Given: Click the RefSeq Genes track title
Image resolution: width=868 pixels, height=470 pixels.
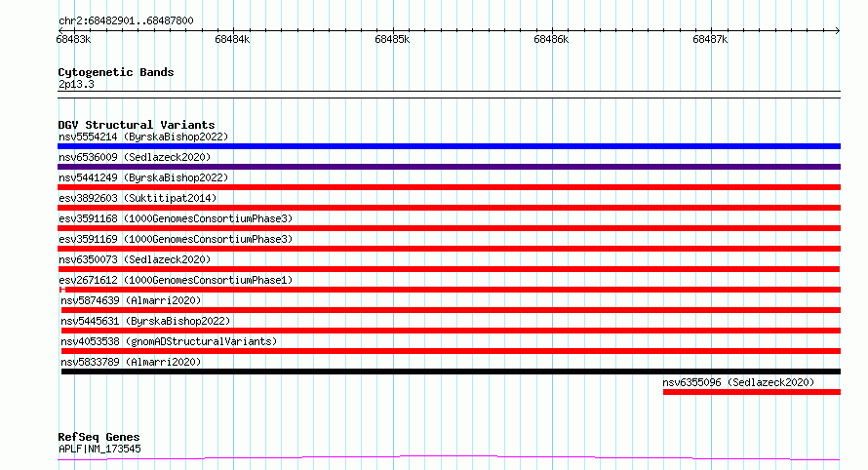Looking at the screenshot, I should [99, 437].
